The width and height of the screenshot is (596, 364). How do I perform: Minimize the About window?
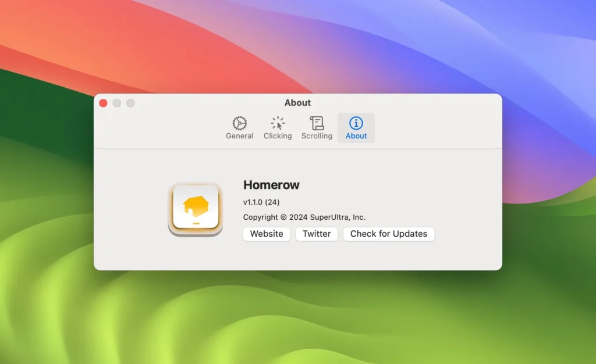[116, 102]
